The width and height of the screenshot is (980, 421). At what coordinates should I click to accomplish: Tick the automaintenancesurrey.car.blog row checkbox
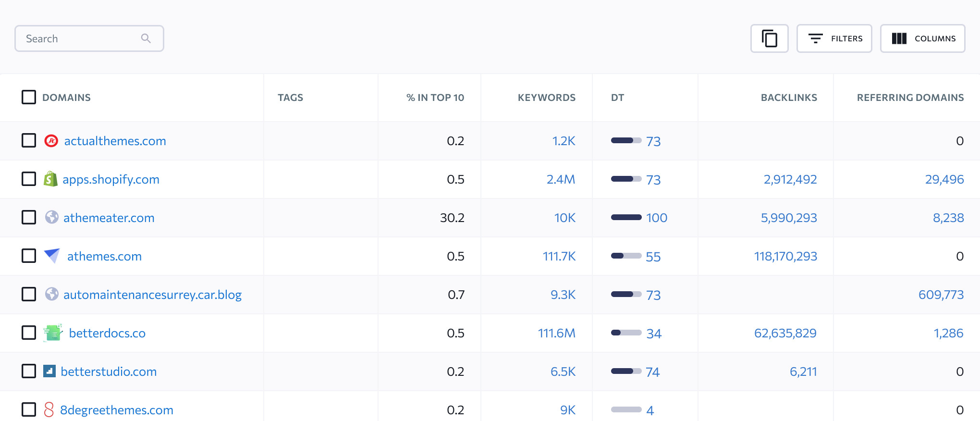point(29,294)
